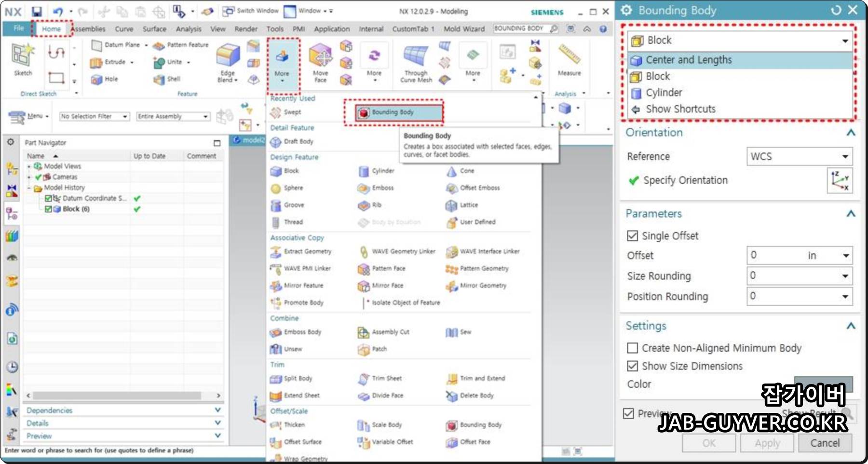
Task: Click the Save icon in the title bar
Action: pos(37,12)
